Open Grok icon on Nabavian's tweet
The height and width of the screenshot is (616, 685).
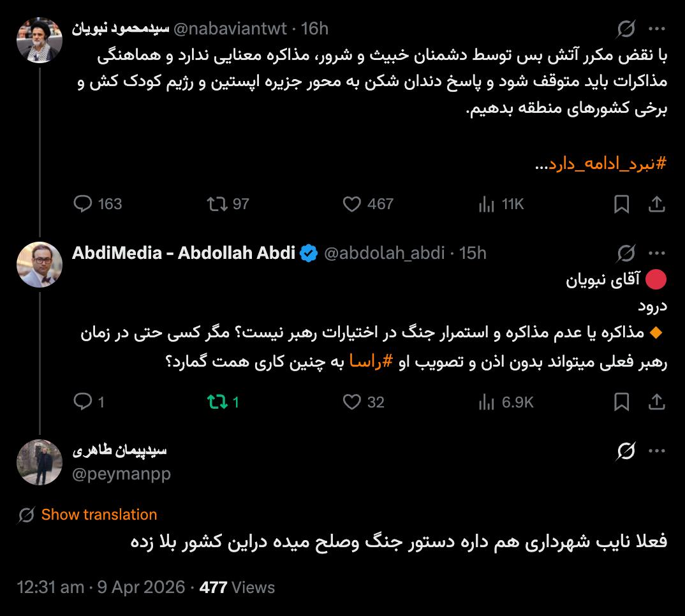pos(626,29)
